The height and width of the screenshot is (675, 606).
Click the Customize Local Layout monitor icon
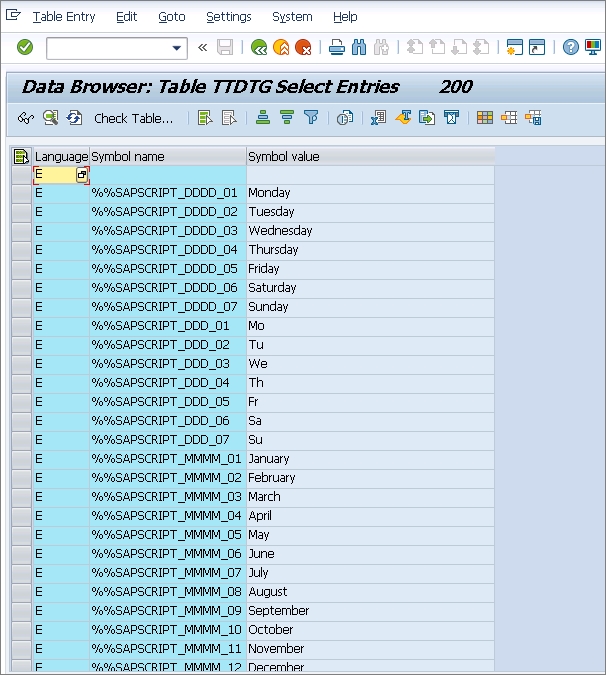pyautogui.click(x=593, y=47)
